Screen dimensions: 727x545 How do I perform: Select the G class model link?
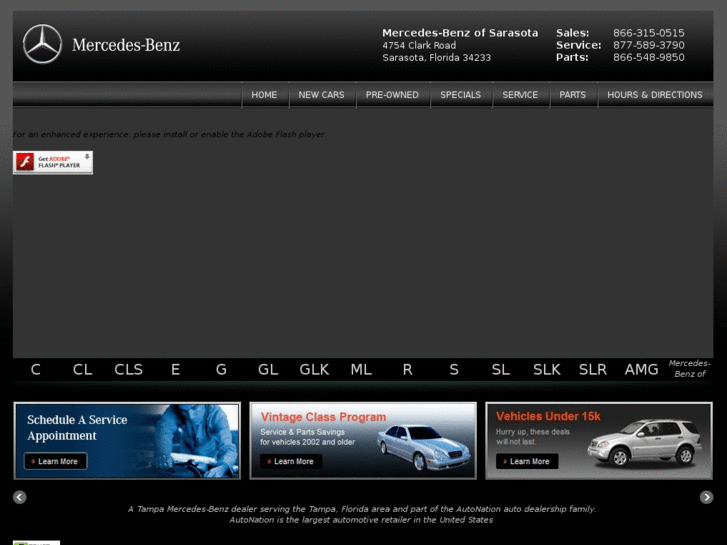(221, 370)
